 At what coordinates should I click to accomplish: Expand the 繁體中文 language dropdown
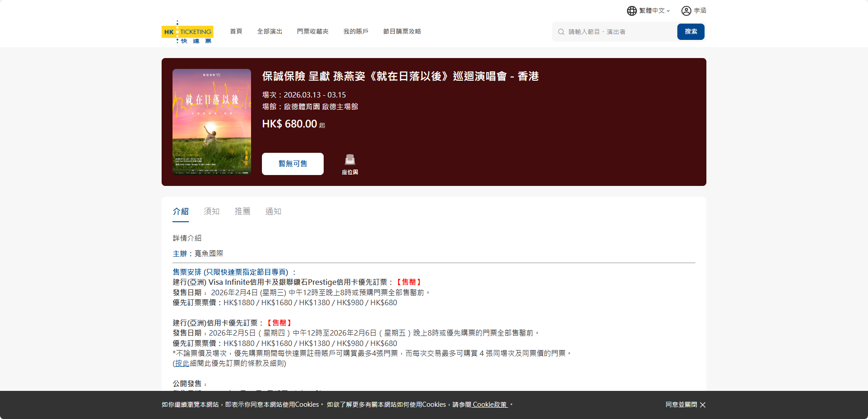(x=654, y=11)
